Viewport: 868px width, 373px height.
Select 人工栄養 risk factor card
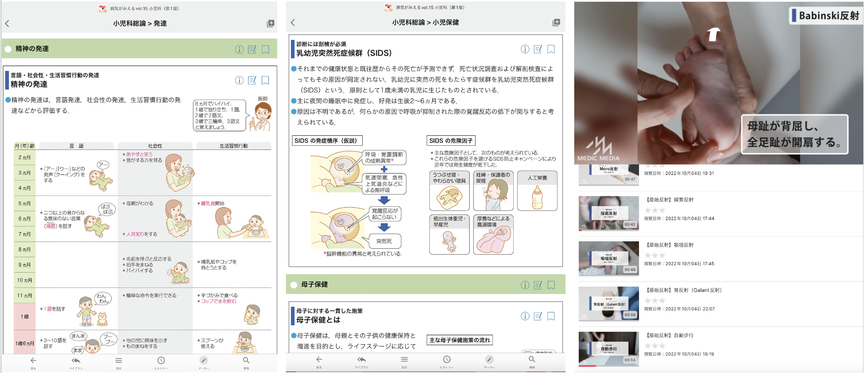coord(537,191)
